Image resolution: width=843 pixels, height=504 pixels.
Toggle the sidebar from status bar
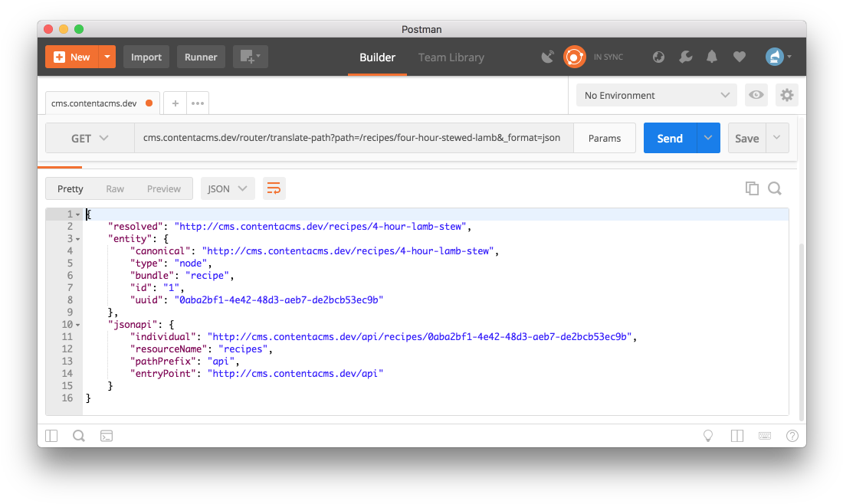pos(51,436)
